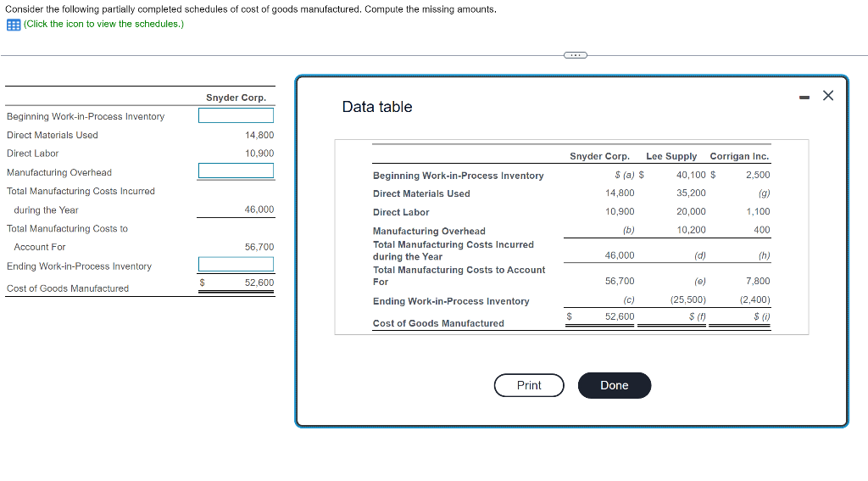Close the Data table dialog
Screen dimensions: 868x481
coord(828,95)
